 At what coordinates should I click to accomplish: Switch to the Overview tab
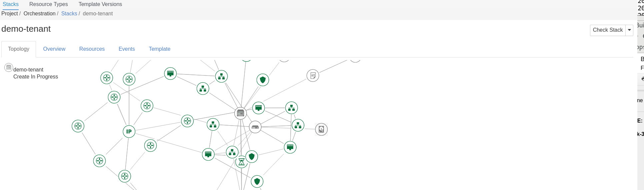(54, 49)
